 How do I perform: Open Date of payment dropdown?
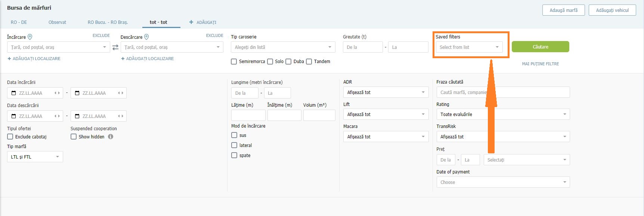pos(503,182)
